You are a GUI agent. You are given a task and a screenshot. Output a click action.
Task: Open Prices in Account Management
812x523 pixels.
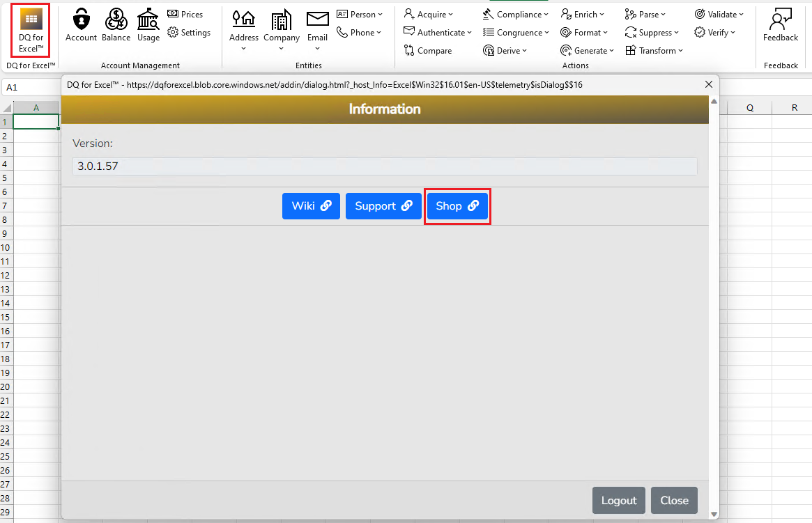point(185,15)
